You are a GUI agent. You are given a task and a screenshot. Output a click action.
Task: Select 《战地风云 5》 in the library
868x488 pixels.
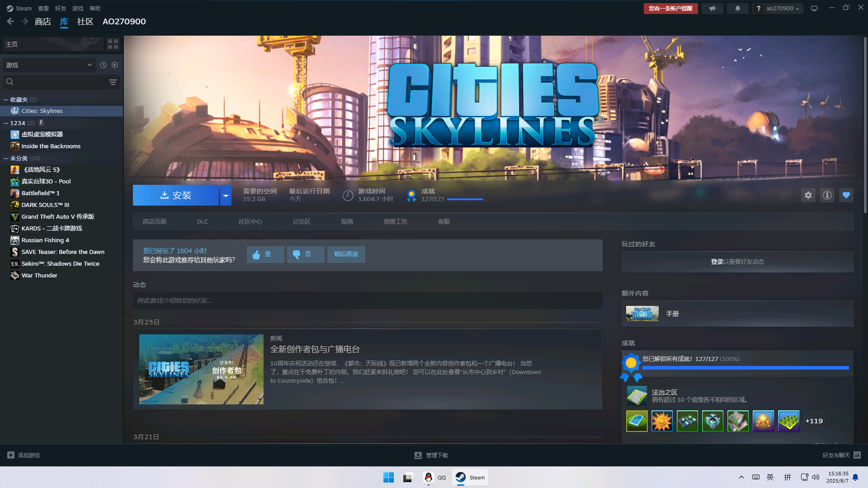(61, 170)
